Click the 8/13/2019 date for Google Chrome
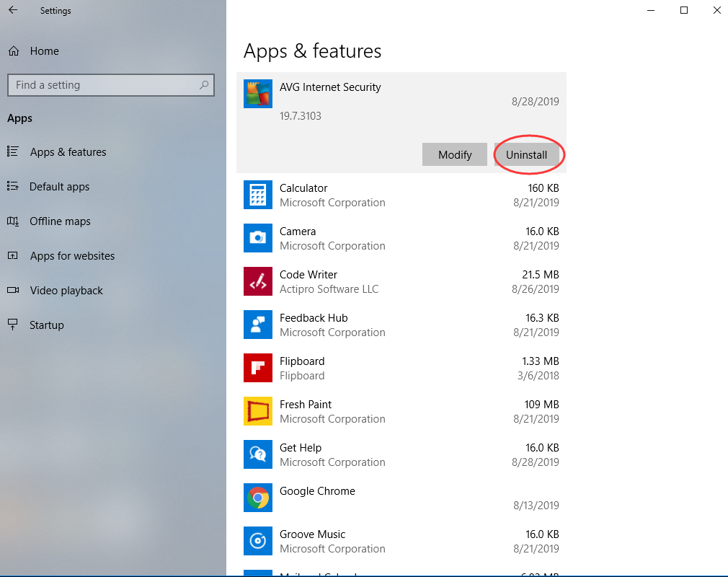The width and height of the screenshot is (728, 577). click(x=536, y=506)
